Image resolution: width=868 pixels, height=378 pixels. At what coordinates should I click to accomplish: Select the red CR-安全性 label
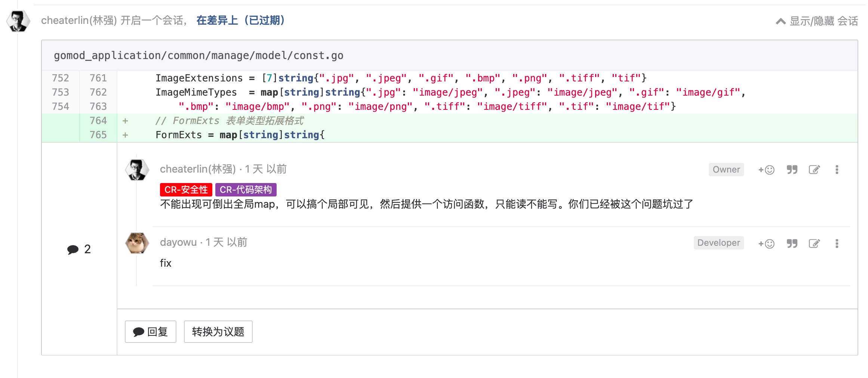pyautogui.click(x=186, y=190)
